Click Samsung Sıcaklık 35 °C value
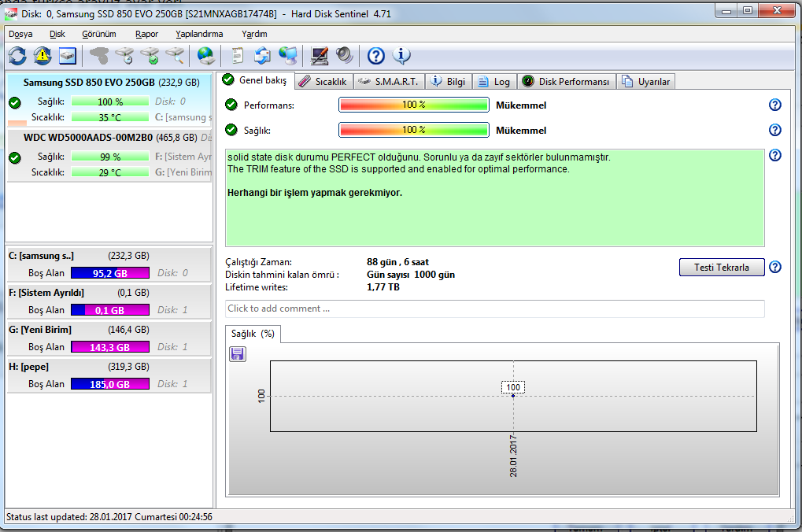 [x=110, y=117]
